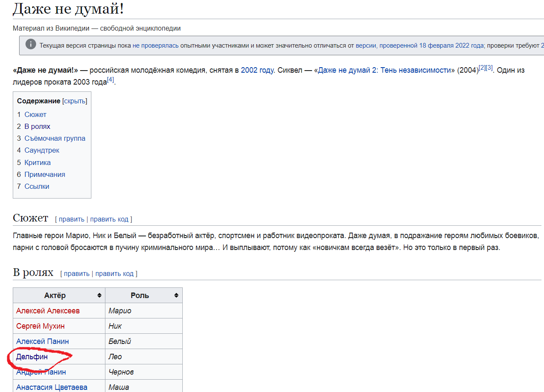
Task: Open sequel link Даже не думай 2
Action: (384, 70)
